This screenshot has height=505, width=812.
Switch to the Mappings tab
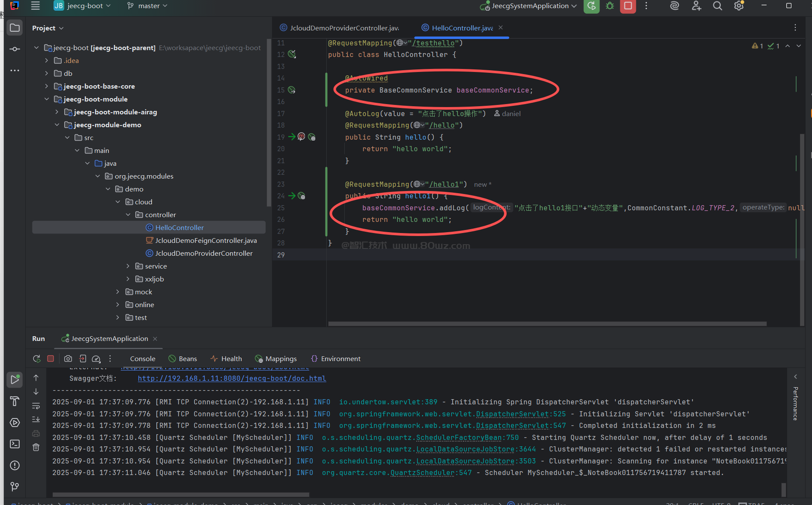[276, 359]
